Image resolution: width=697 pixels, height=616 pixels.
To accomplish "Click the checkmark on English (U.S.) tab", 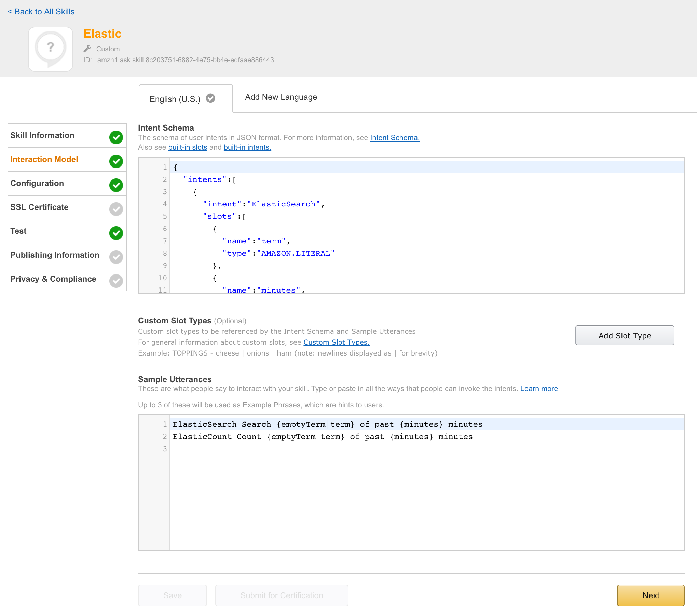I will click(210, 98).
